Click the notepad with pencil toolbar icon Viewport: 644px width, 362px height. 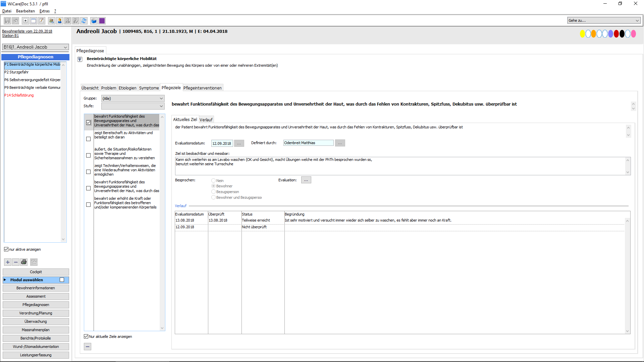click(42, 21)
